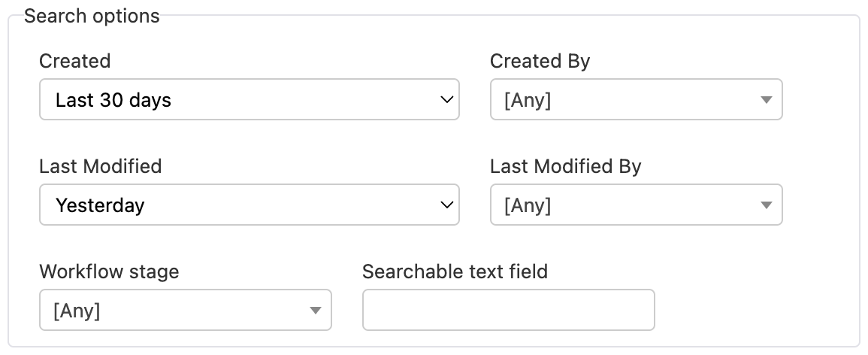Click the "Yesterday" selected value
The image size is (868, 355).
point(100,205)
